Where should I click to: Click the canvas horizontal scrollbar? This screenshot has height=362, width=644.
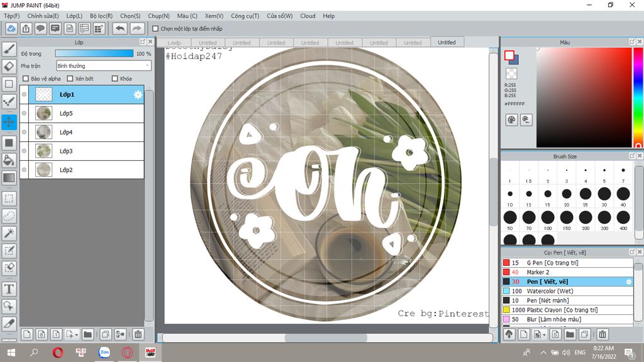tap(327, 337)
